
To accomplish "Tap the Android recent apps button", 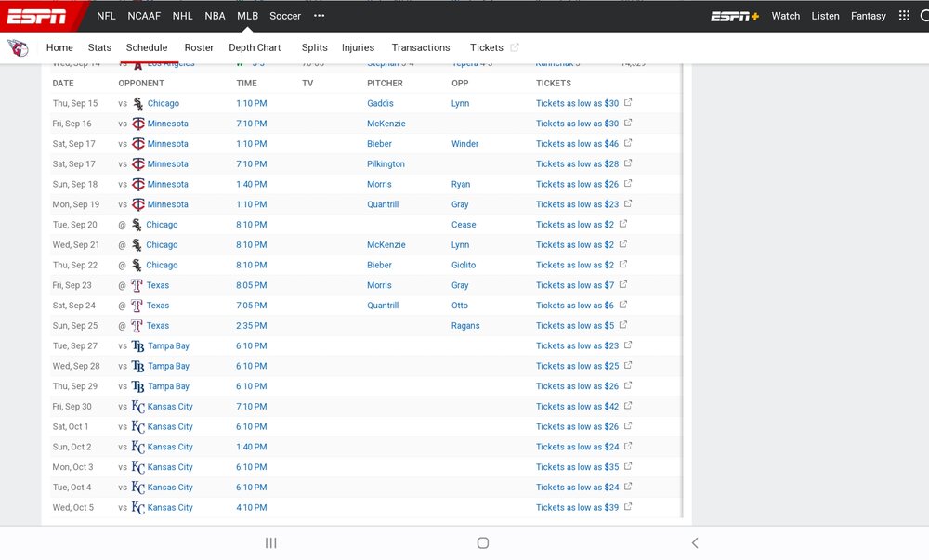I will tap(270, 543).
